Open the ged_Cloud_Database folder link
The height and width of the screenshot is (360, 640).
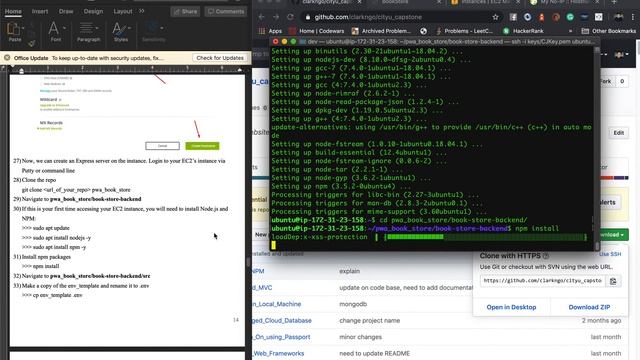(282, 321)
